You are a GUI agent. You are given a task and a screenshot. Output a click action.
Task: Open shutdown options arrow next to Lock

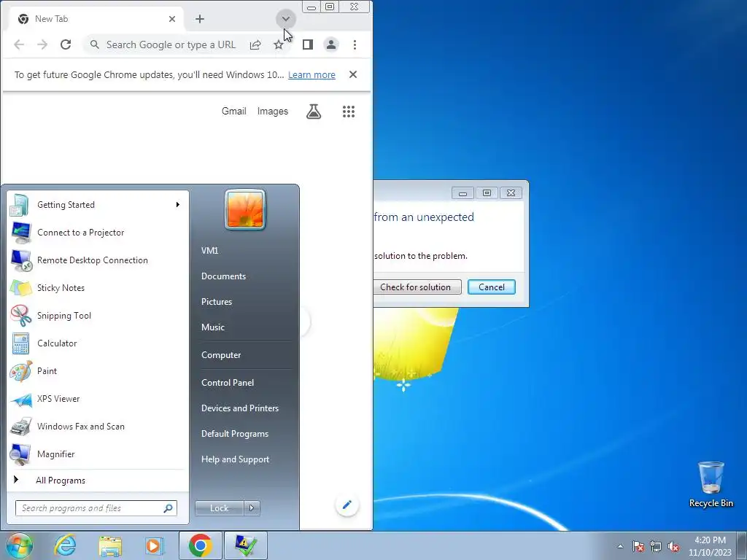click(x=252, y=508)
